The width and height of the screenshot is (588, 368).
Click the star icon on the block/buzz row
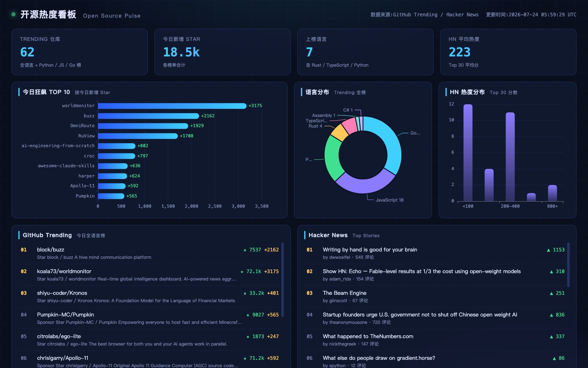tap(245, 250)
